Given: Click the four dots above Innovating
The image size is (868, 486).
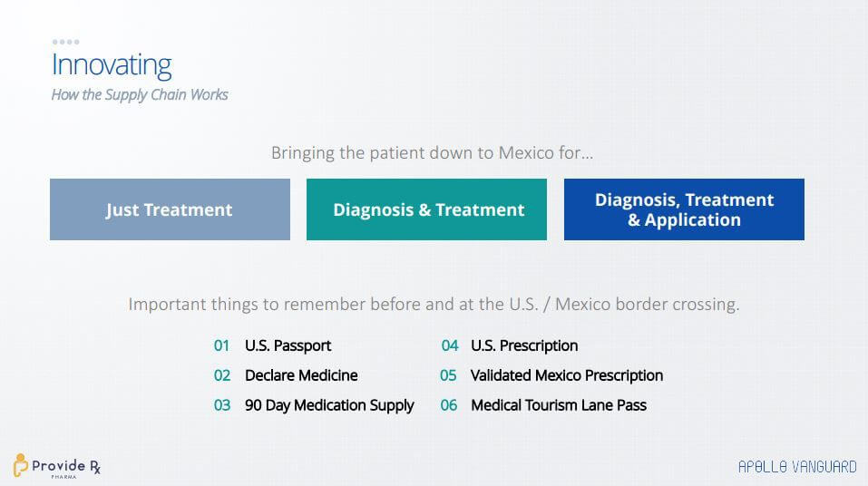Looking at the screenshot, I should (x=65, y=42).
